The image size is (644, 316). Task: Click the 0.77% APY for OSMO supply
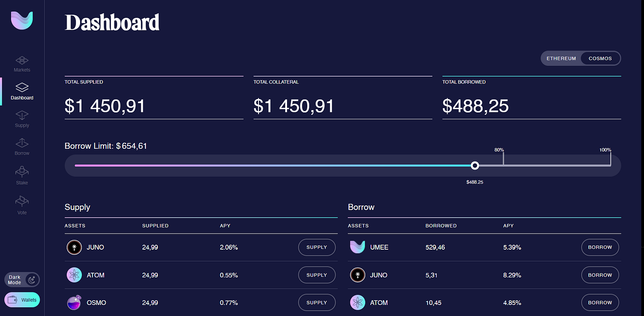point(229,303)
